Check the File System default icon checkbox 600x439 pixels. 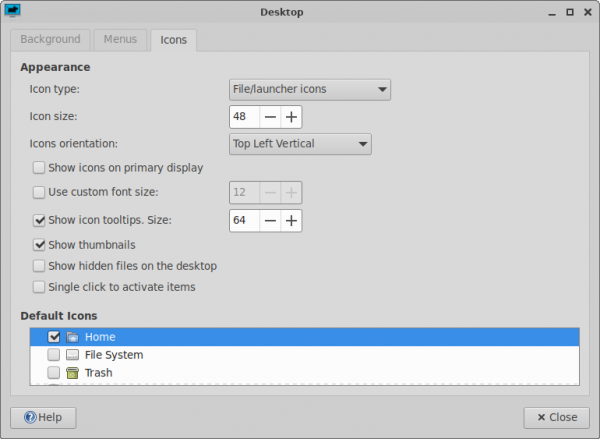click(x=54, y=355)
